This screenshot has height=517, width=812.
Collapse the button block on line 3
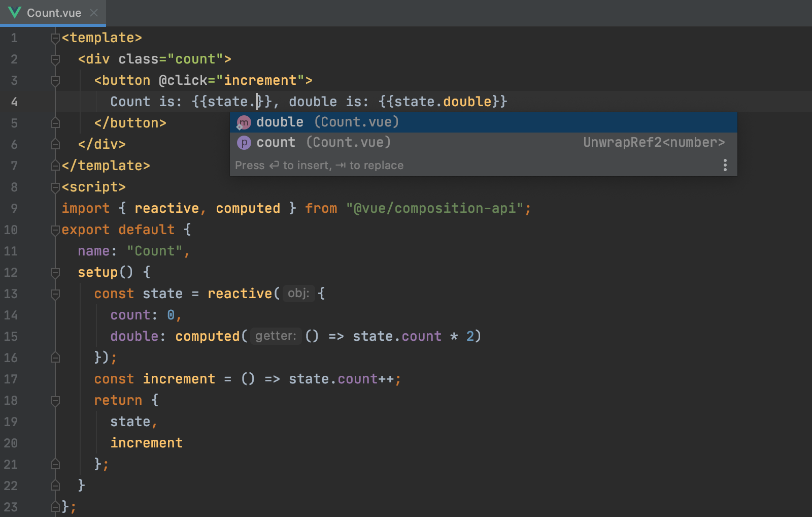[55, 81]
